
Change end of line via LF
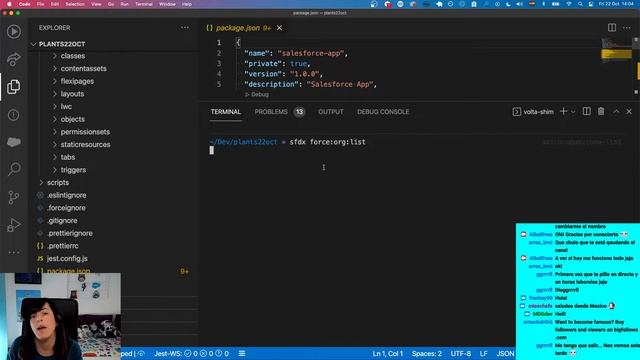tap(484, 353)
